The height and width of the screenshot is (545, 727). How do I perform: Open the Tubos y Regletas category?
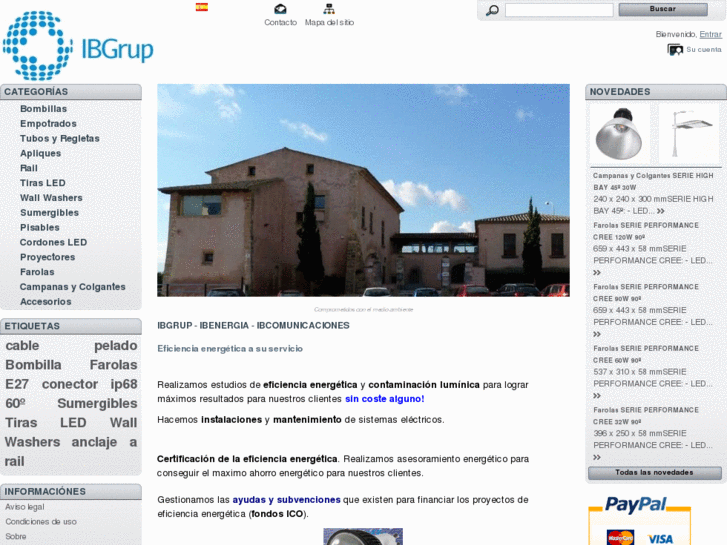(x=60, y=139)
